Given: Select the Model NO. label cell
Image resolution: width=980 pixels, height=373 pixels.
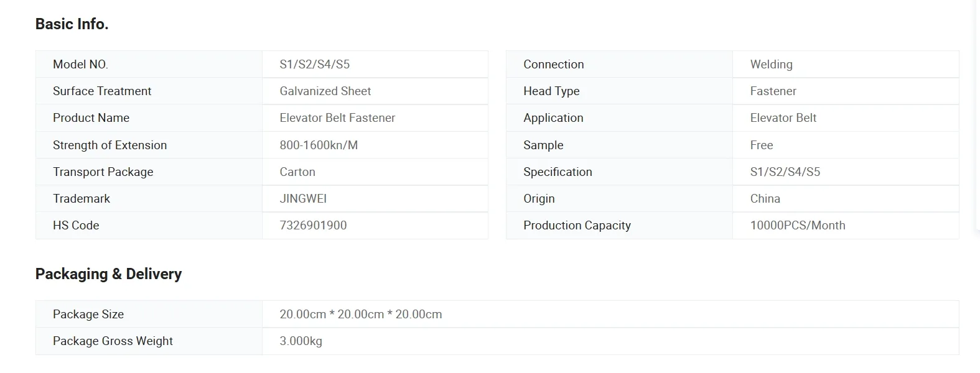Looking at the screenshot, I should coord(80,65).
